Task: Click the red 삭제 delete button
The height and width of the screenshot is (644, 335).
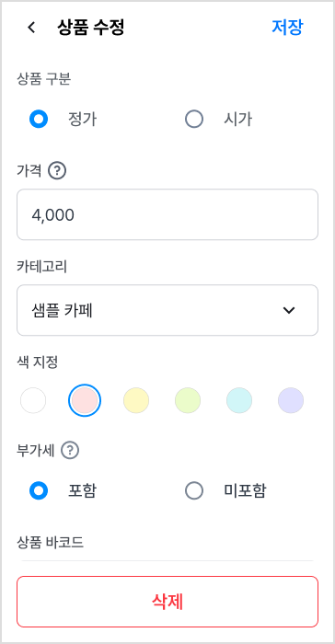Action: point(167,602)
